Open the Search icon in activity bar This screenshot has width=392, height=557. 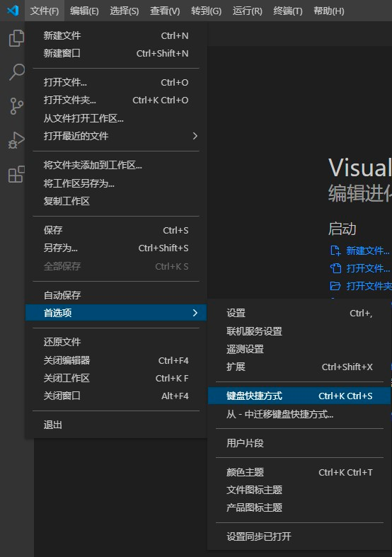[16, 72]
